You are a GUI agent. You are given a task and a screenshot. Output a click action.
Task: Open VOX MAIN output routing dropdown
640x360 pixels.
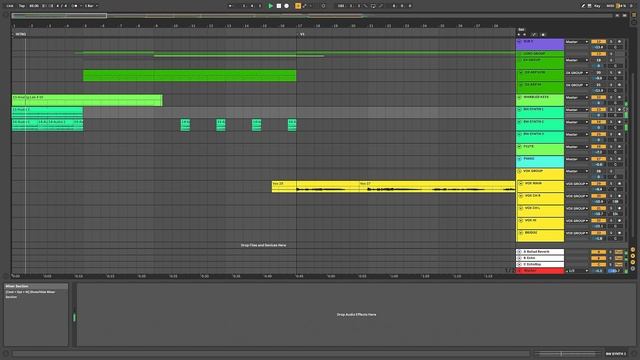(577, 184)
